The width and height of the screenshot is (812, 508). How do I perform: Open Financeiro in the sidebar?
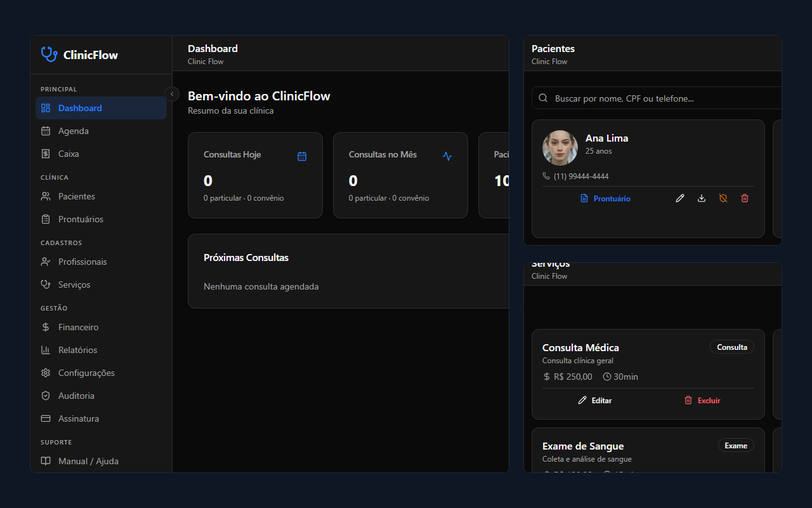[x=101, y=327]
